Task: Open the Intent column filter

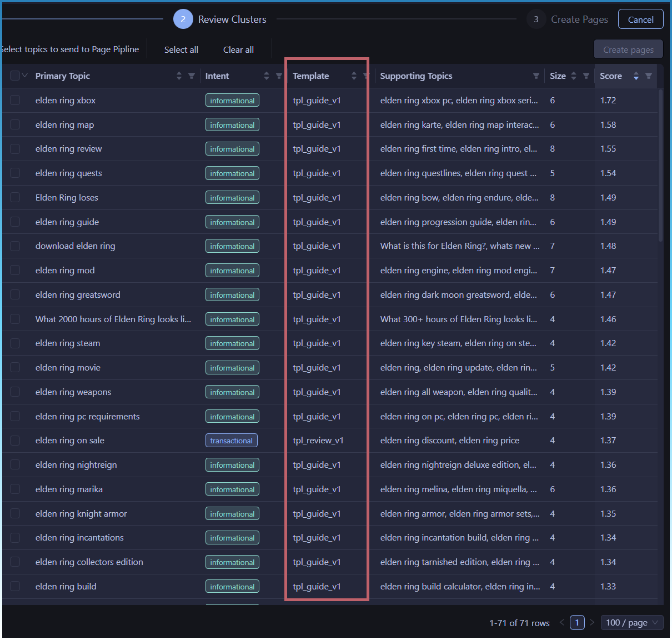Action: click(279, 76)
